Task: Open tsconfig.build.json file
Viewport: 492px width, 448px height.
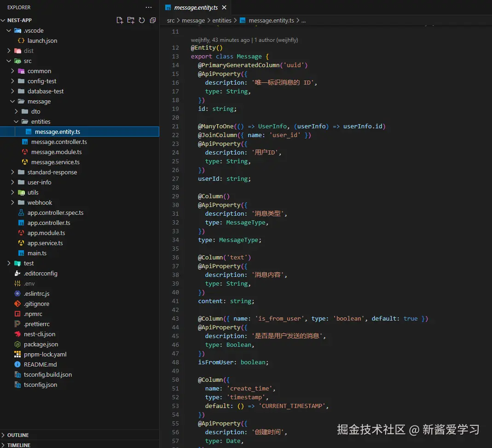Action: pos(48,375)
